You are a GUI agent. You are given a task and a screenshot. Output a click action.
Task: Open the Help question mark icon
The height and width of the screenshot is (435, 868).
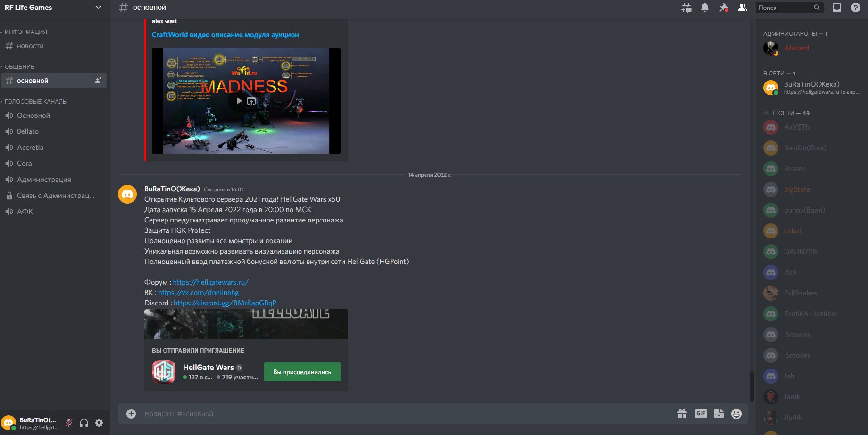coord(856,8)
